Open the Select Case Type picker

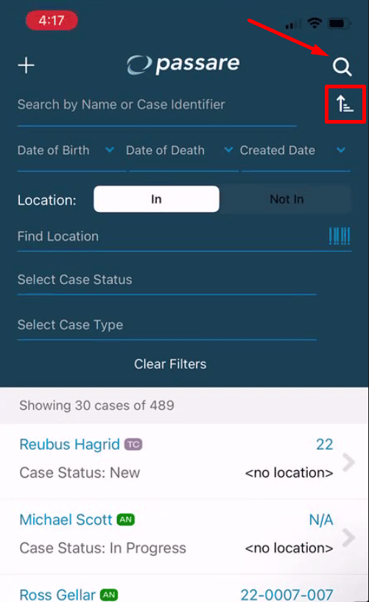167,325
